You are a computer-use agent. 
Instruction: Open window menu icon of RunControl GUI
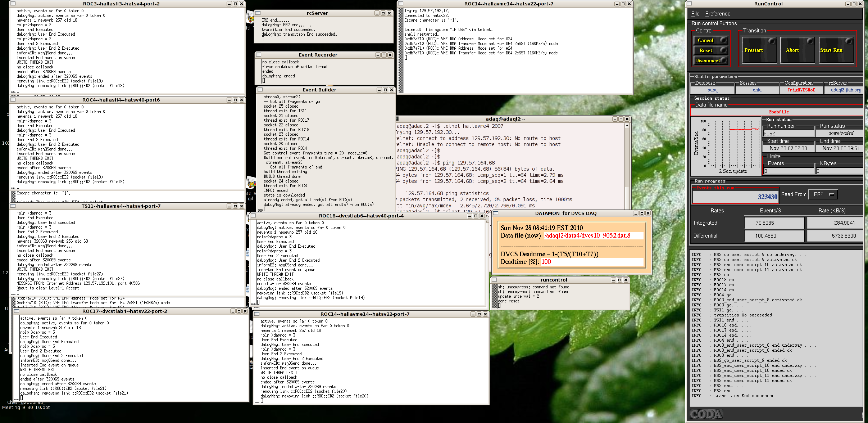click(689, 4)
